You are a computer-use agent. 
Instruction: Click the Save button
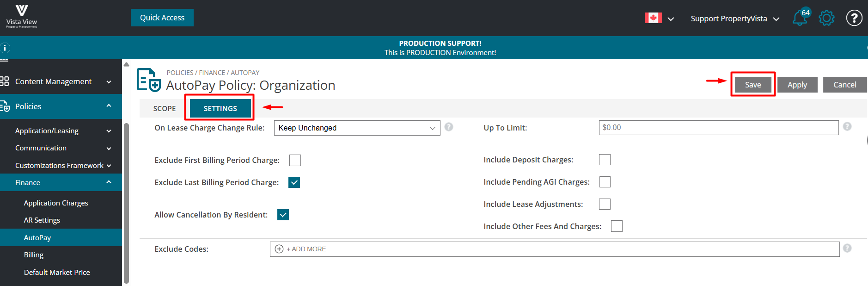753,85
